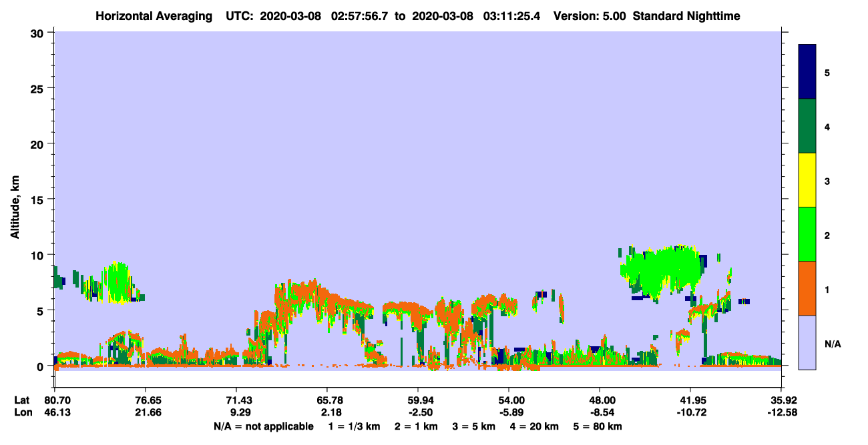Click the dark blue colorbar segment labeled 5
This screenshot has width=868, height=445.
pos(807,72)
